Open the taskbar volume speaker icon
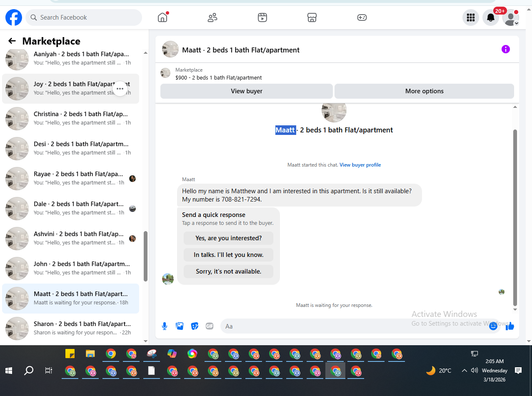Screen dimensions: 532x396 [474, 370]
